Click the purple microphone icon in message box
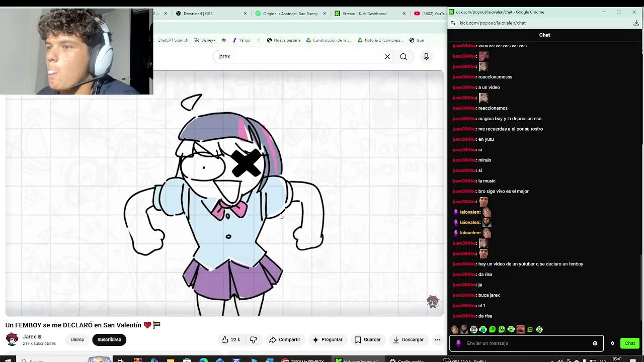644x362 pixels. (x=458, y=343)
